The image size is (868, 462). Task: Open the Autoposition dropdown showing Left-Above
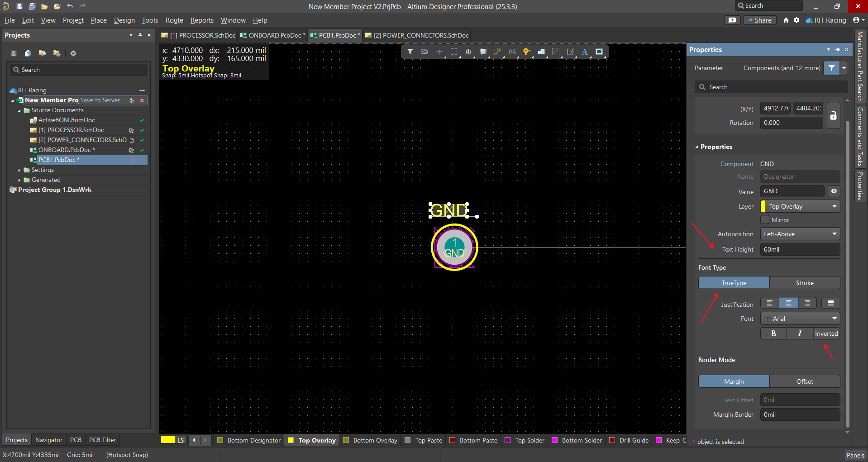pyautogui.click(x=800, y=234)
